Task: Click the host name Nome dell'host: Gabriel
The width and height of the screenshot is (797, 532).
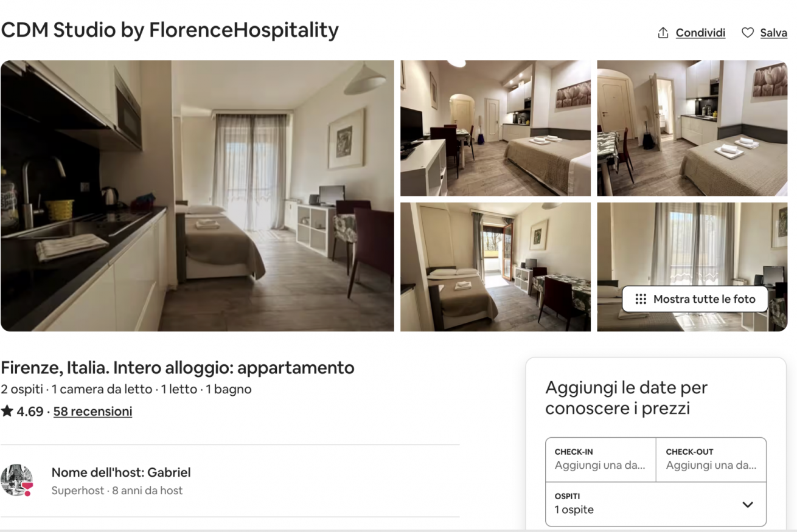Action: click(121, 472)
